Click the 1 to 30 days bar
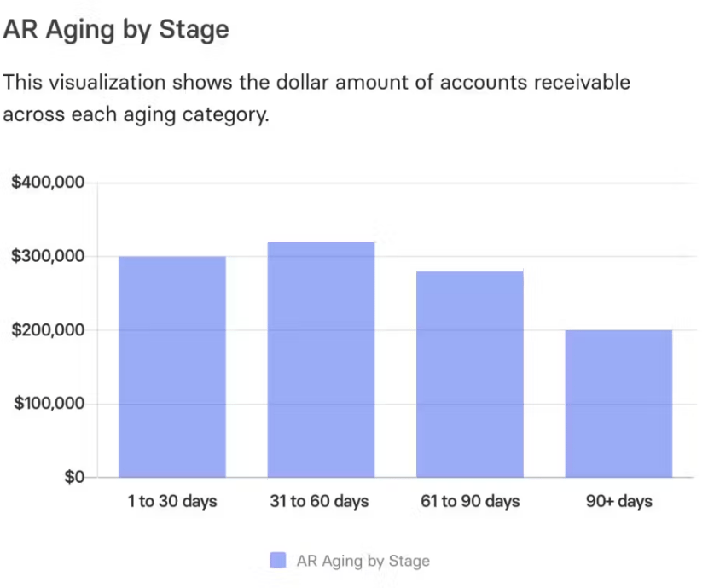This screenshot has height=588, width=714. (x=172, y=367)
